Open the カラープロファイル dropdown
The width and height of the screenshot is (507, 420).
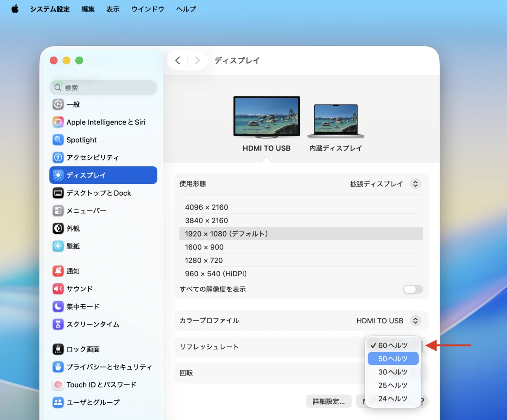[x=415, y=321]
